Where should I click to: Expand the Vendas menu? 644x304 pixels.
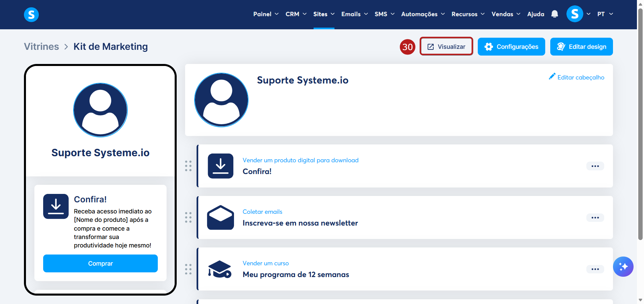pos(506,14)
